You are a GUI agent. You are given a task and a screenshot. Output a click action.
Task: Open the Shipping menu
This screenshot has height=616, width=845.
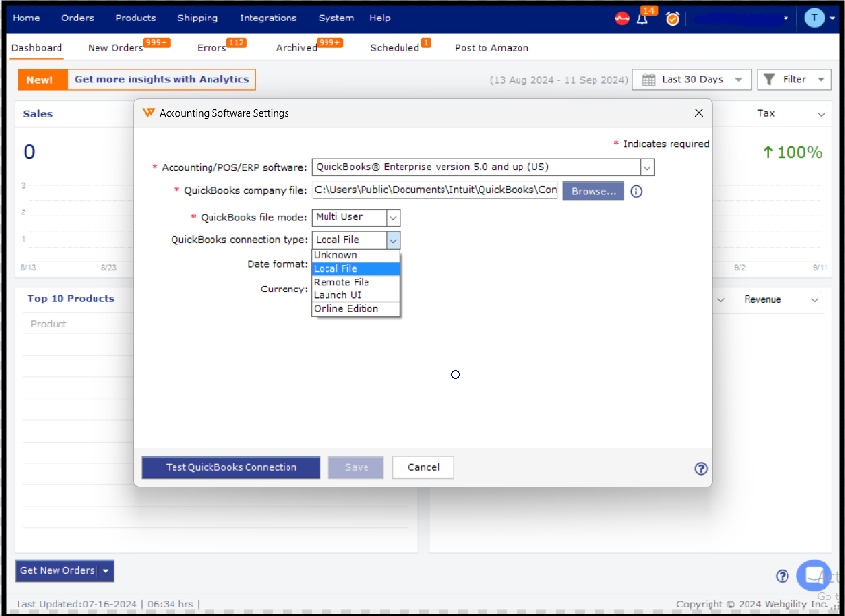[x=198, y=18]
